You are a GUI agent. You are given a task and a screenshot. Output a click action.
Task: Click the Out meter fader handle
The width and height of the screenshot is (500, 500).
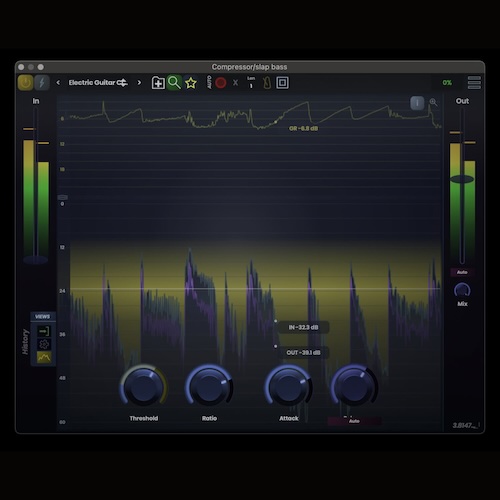pos(462,179)
